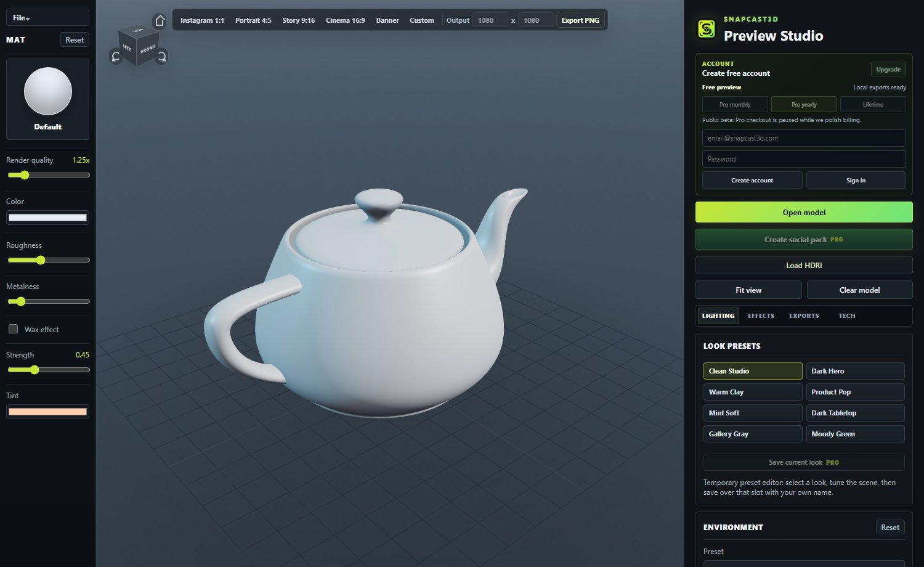Rotate view counterclockwise with left arrow icon

[115, 57]
